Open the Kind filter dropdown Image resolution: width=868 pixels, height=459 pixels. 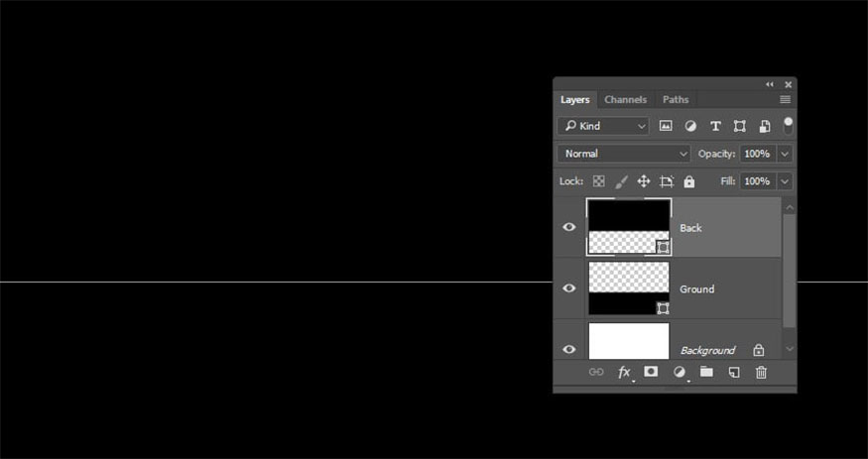click(x=603, y=126)
